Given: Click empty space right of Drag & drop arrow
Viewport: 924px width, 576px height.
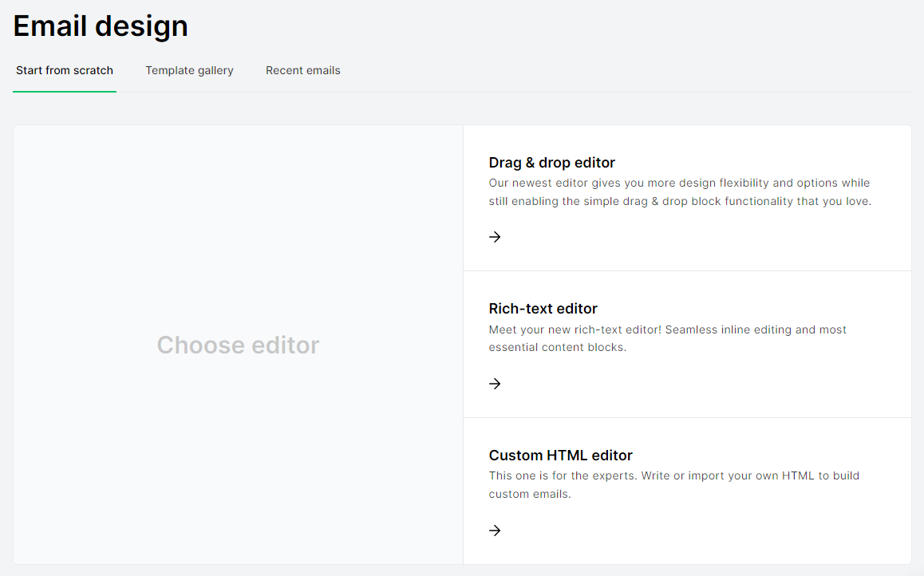Looking at the screenshot, I should 686,237.
